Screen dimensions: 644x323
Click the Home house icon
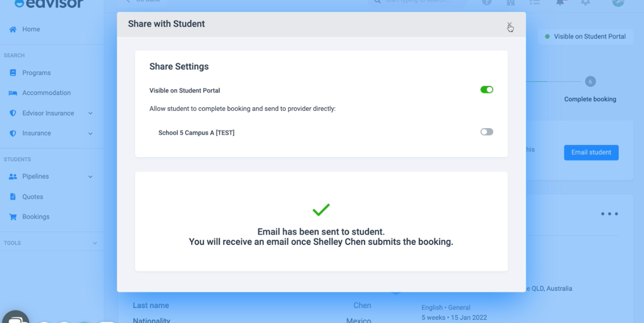[13, 30]
